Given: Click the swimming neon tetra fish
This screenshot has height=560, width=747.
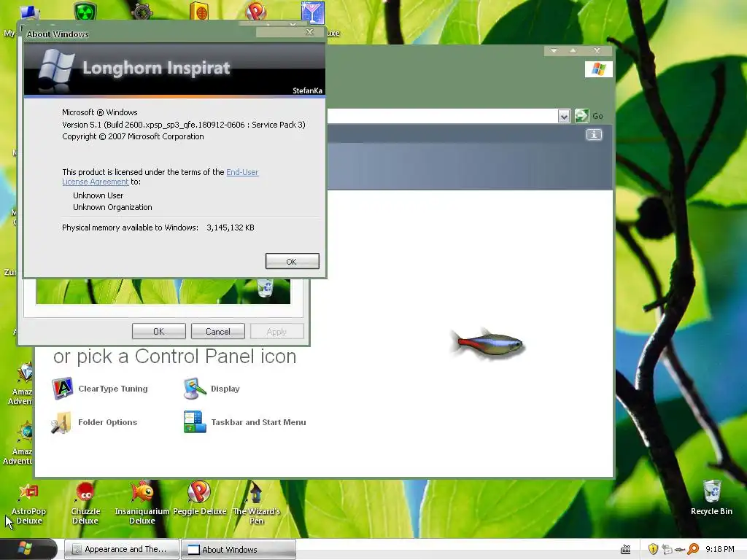Looking at the screenshot, I should click(x=489, y=343).
